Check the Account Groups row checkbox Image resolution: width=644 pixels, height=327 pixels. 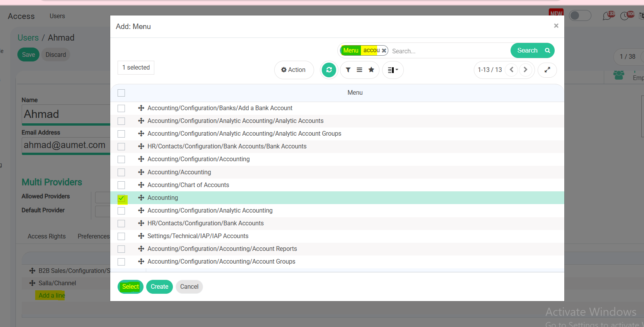click(x=121, y=262)
